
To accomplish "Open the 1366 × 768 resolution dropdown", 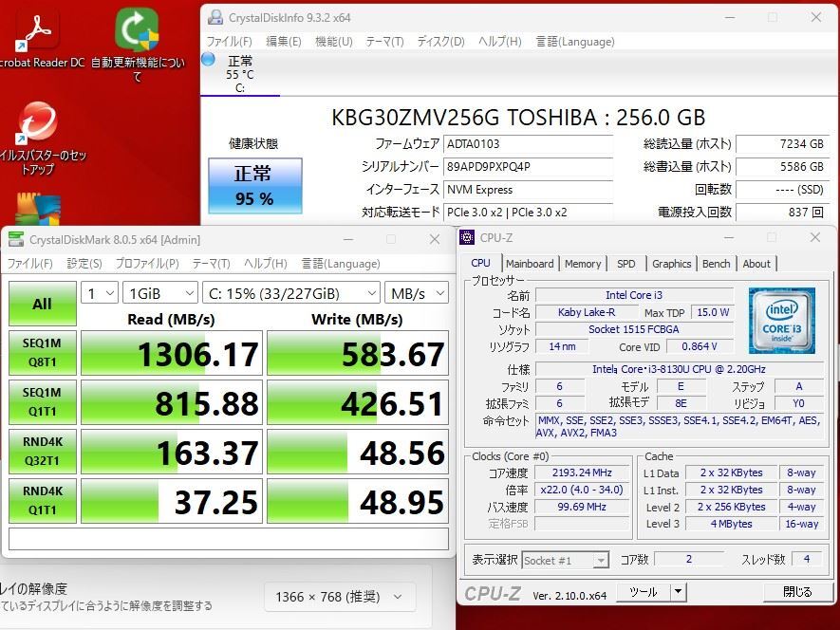I will [x=340, y=597].
